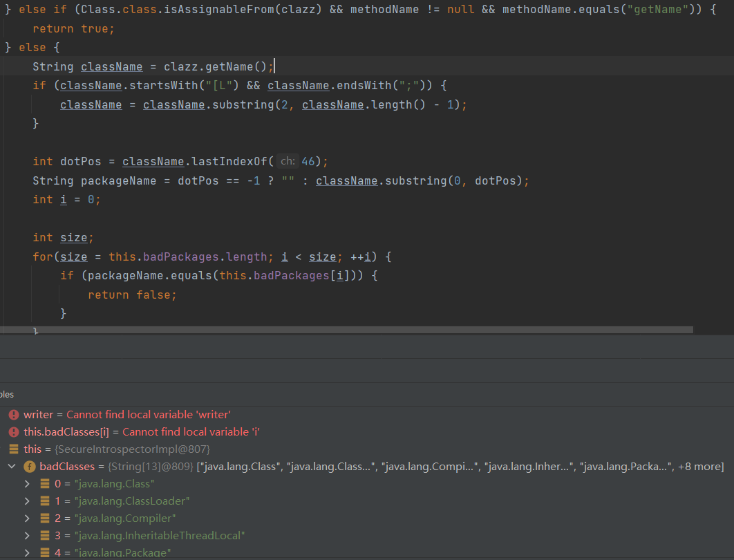Place cursor on 'return false;' line
734x560 pixels.
132,295
